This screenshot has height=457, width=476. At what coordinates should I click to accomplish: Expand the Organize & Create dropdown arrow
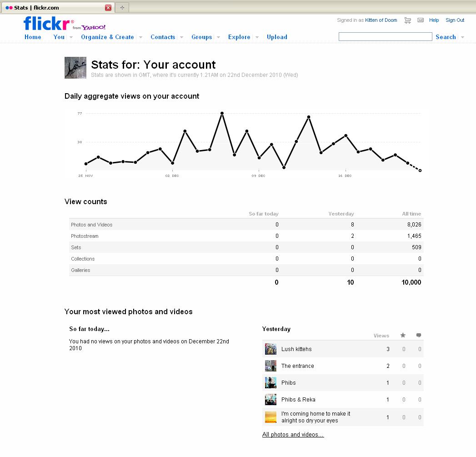(140, 37)
